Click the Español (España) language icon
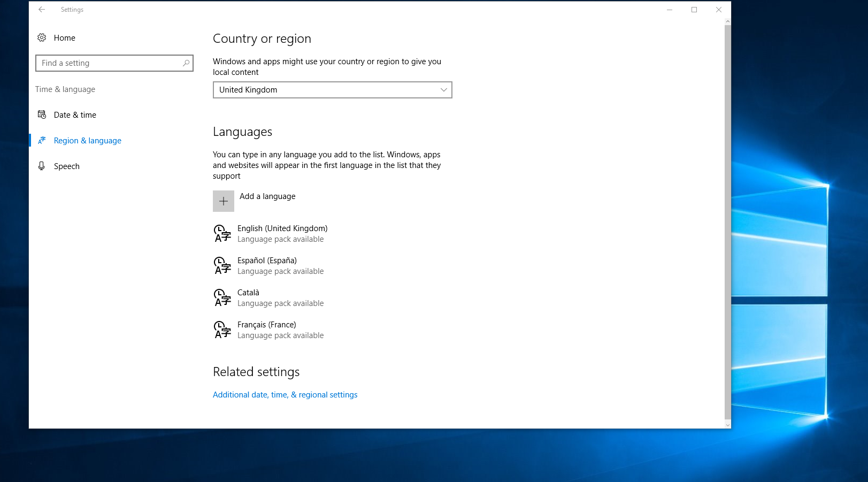 click(222, 265)
